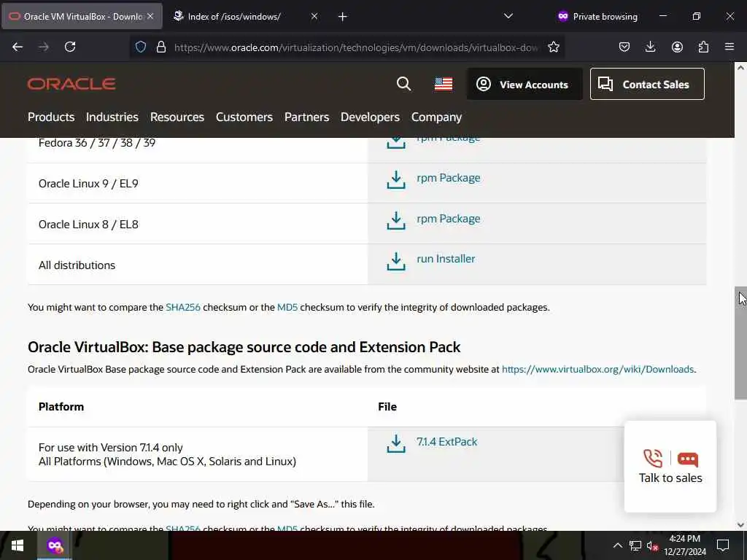Image resolution: width=747 pixels, height=560 pixels.
Task: Open the Products menu
Action: coord(51,117)
